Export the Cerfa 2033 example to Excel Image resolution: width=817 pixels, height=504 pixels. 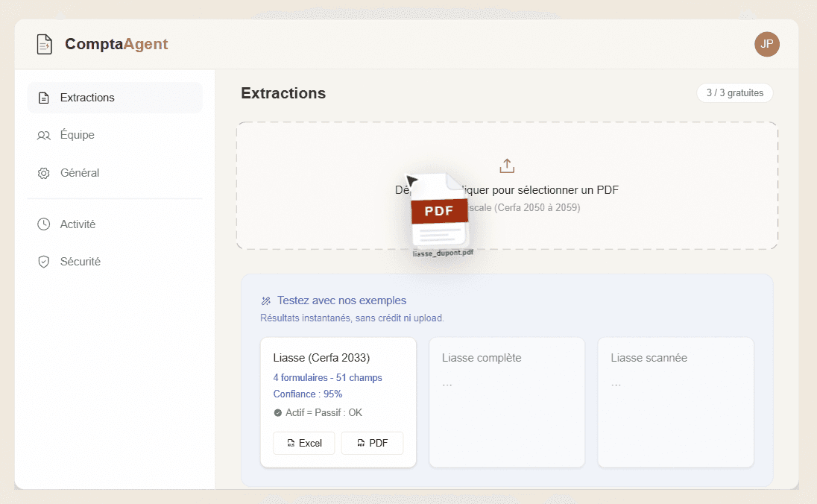tap(303, 443)
